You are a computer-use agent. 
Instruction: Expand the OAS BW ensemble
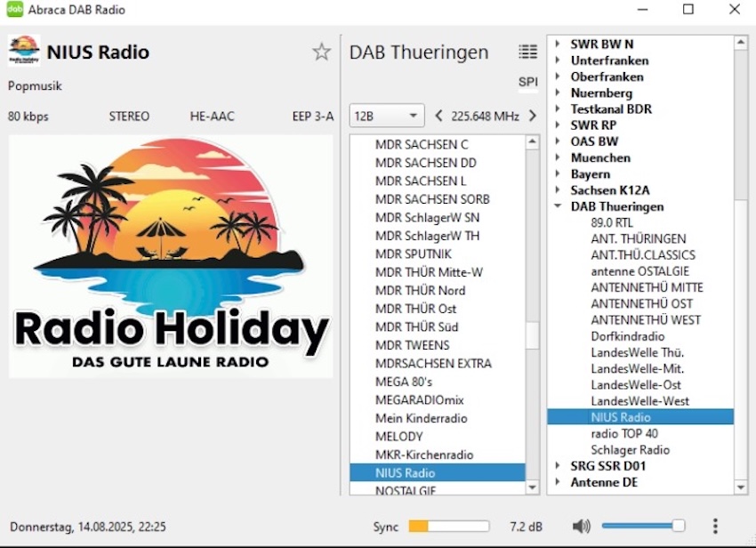click(558, 141)
